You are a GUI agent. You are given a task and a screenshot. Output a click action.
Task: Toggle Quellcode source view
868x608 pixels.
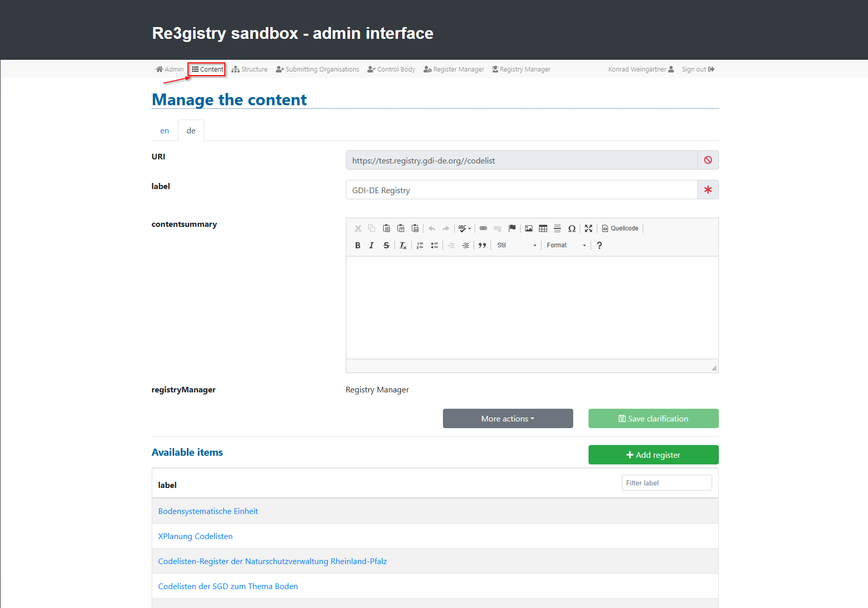tap(620, 228)
